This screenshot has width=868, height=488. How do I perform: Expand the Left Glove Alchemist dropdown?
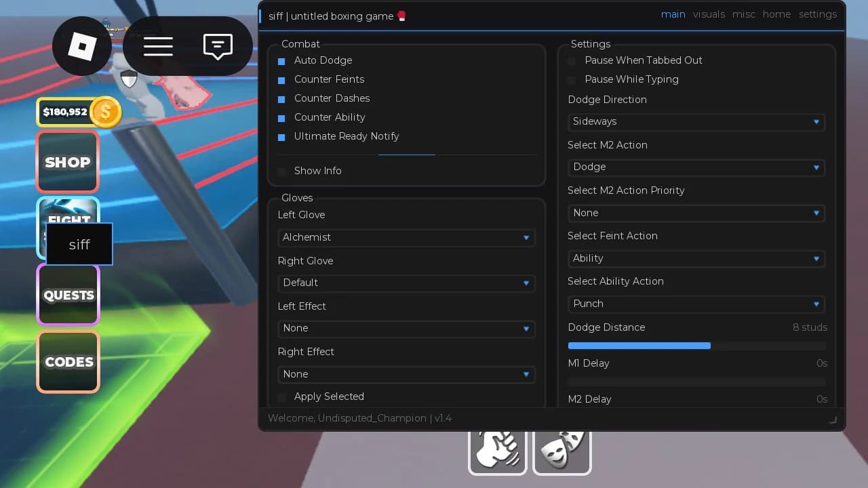pyautogui.click(x=407, y=237)
